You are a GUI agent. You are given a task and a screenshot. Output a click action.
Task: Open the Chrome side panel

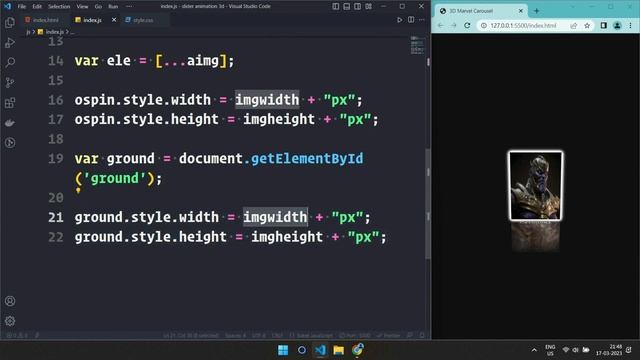[603, 25]
